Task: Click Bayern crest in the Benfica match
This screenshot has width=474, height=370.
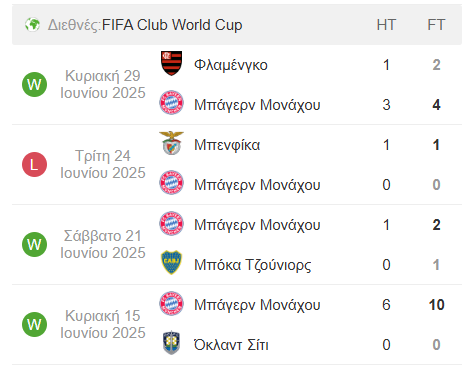Action: (x=171, y=183)
